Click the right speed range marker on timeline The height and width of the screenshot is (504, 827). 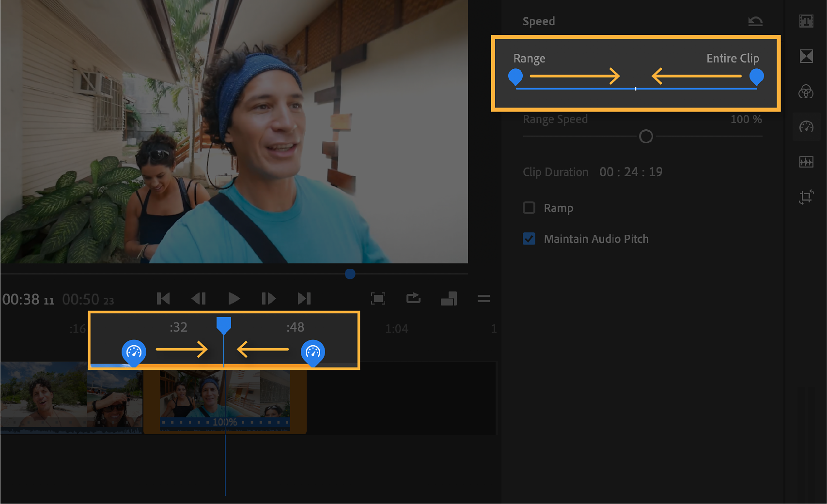[313, 352]
